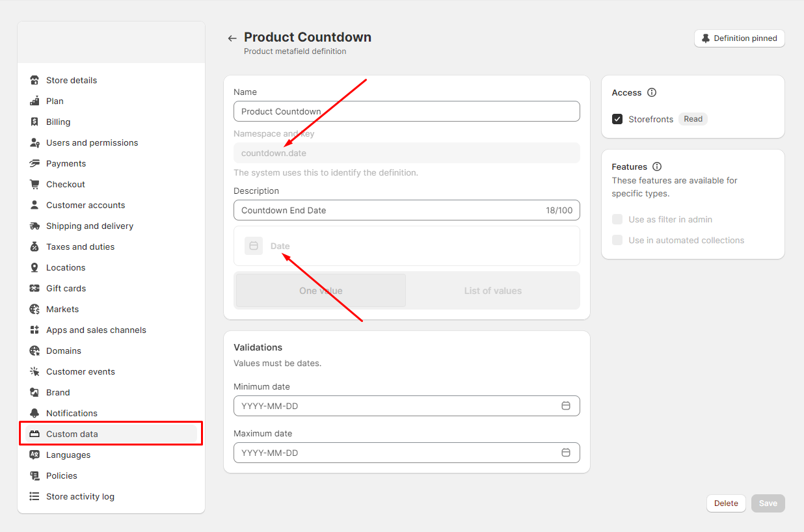
Task: Enable Use in automated collections checkbox
Action: pyautogui.click(x=617, y=240)
